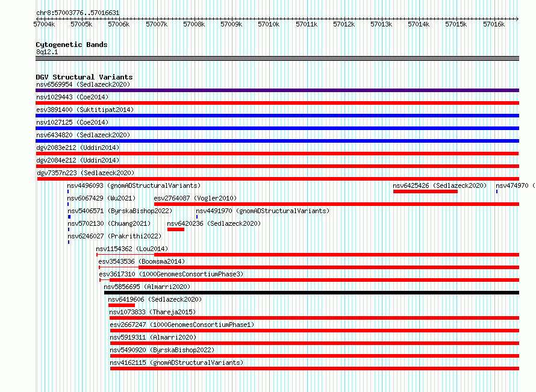Screen dimensions: 536x392
Task: Click blue marker under nsv6246027
Action: 69,242
